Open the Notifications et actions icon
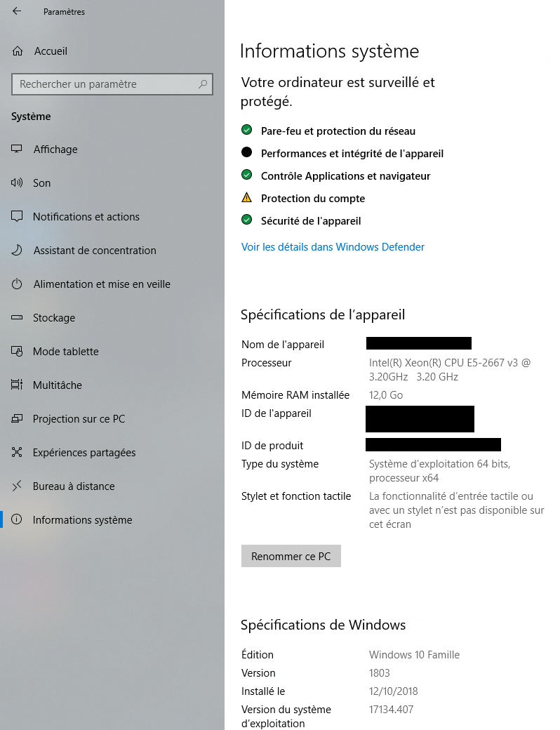The height and width of the screenshot is (730, 560). (x=17, y=216)
